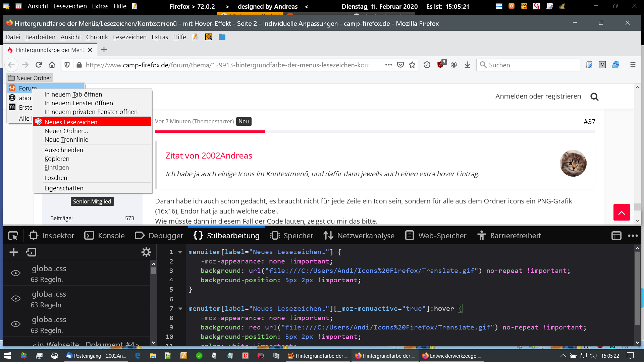Import stylesheet icon in style editor

coord(31,252)
